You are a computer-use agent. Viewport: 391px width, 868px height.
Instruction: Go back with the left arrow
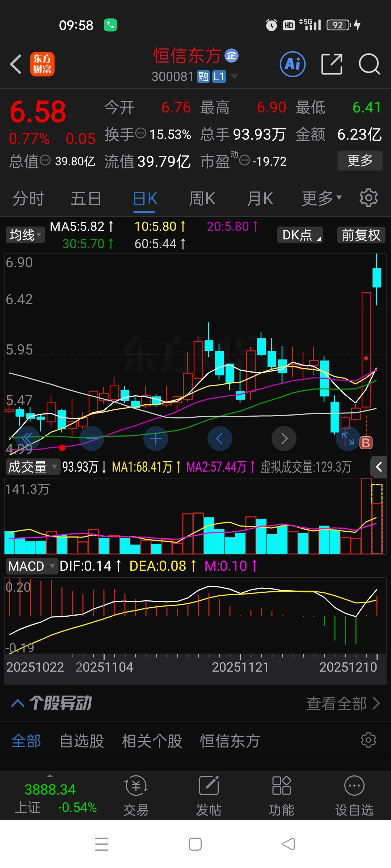point(16,64)
